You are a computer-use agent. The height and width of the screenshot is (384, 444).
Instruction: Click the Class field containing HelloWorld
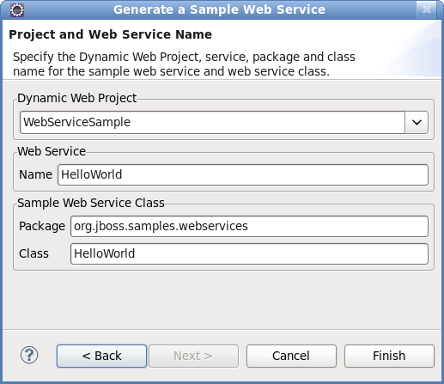pos(249,254)
